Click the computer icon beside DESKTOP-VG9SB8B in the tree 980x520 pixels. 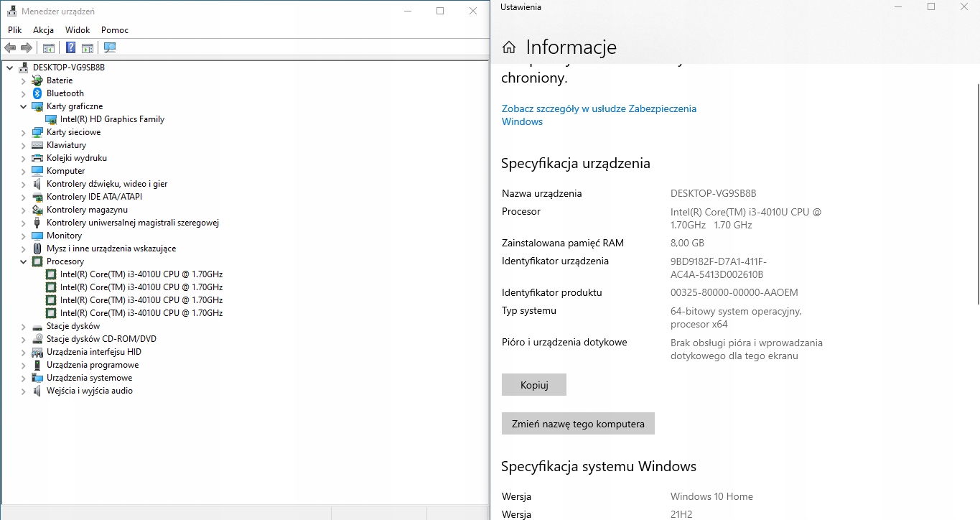[x=24, y=68]
